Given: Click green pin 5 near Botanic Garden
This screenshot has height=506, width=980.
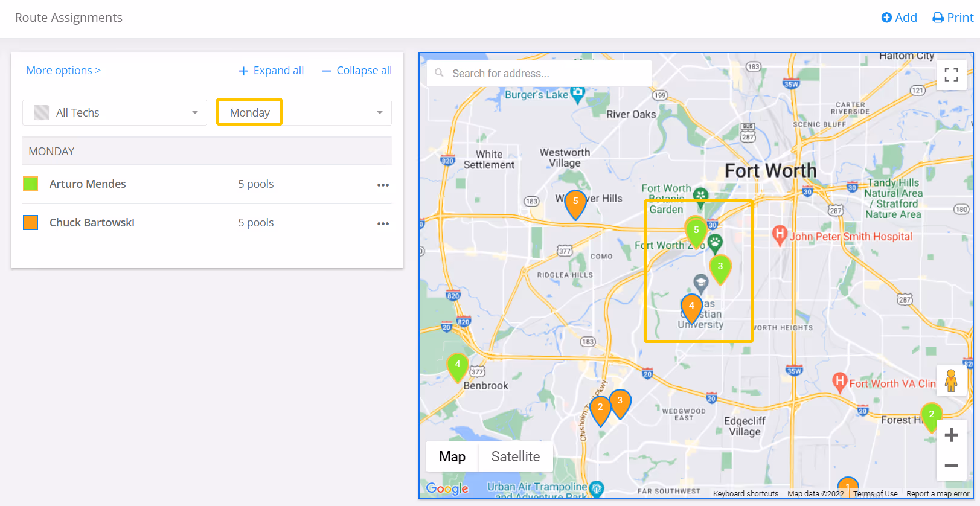Looking at the screenshot, I should (696, 233).
